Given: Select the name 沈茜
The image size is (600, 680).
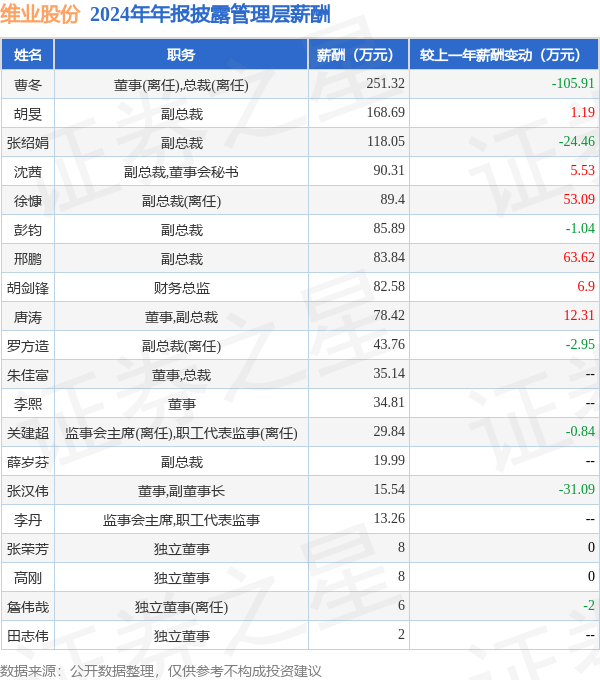Looking at the screenshot, I should coord(28,172).
